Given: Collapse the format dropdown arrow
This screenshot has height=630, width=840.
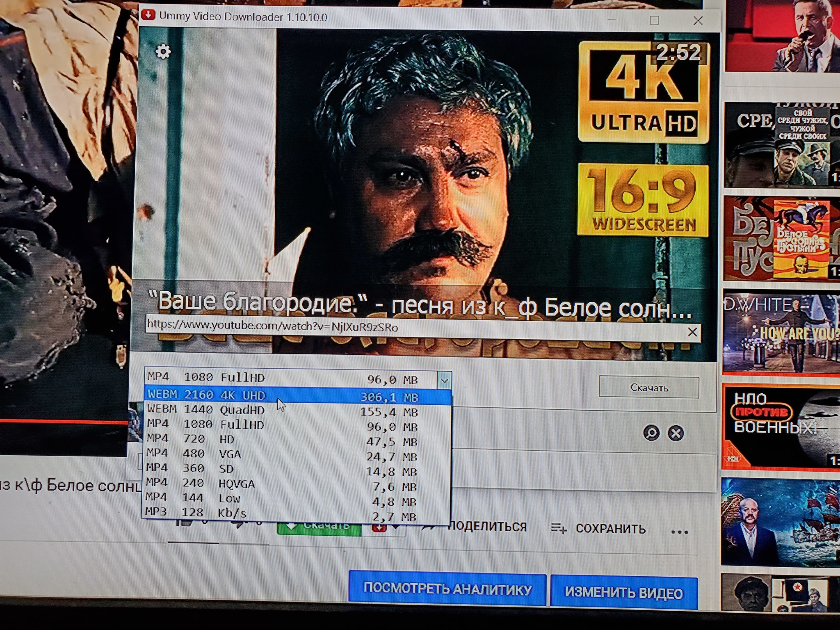Looking at the screenshot, I should point(444,381).
